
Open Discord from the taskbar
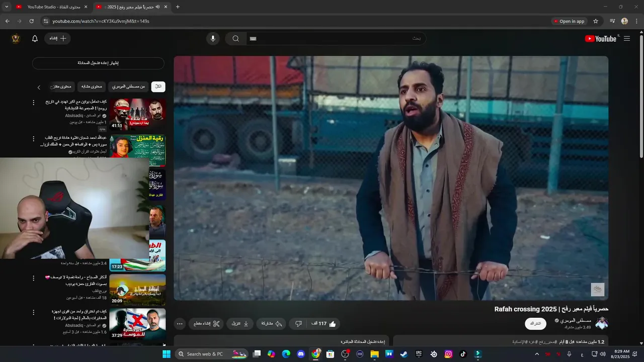point(301,354)
